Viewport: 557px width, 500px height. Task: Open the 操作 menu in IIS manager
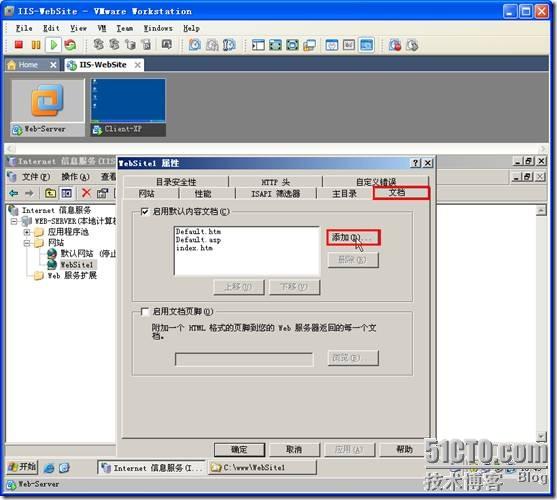75,176
